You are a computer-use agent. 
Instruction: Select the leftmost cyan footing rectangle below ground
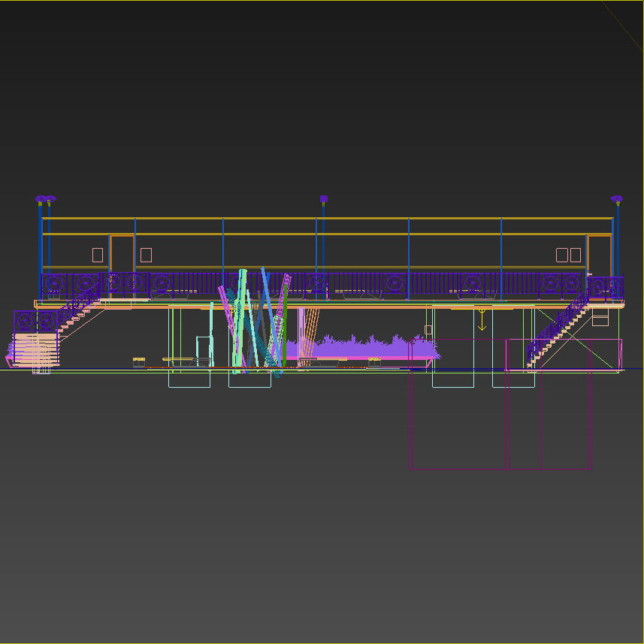pos(189,379)
